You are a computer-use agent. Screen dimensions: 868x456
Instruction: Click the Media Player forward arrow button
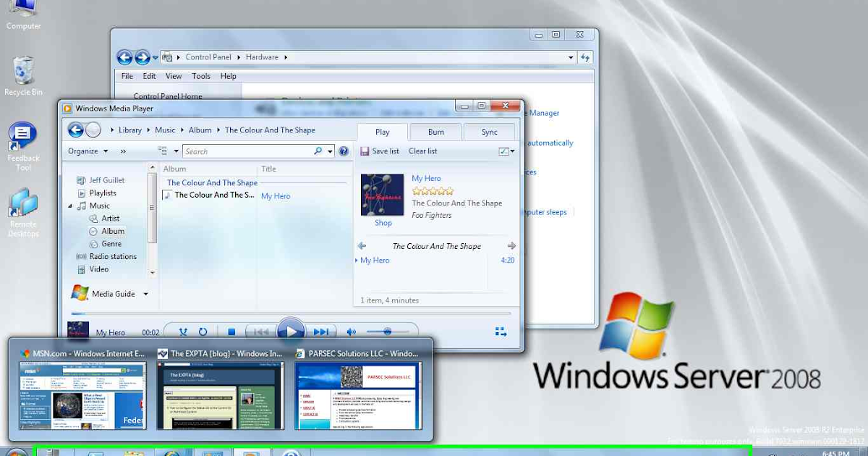tap(93, 130)
